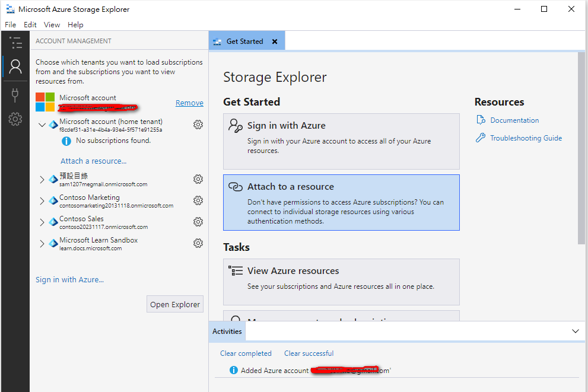The width and height of the screenshot is (588, 392).
Task: Click the Open Explorer button
Action: tap(175, 304)
